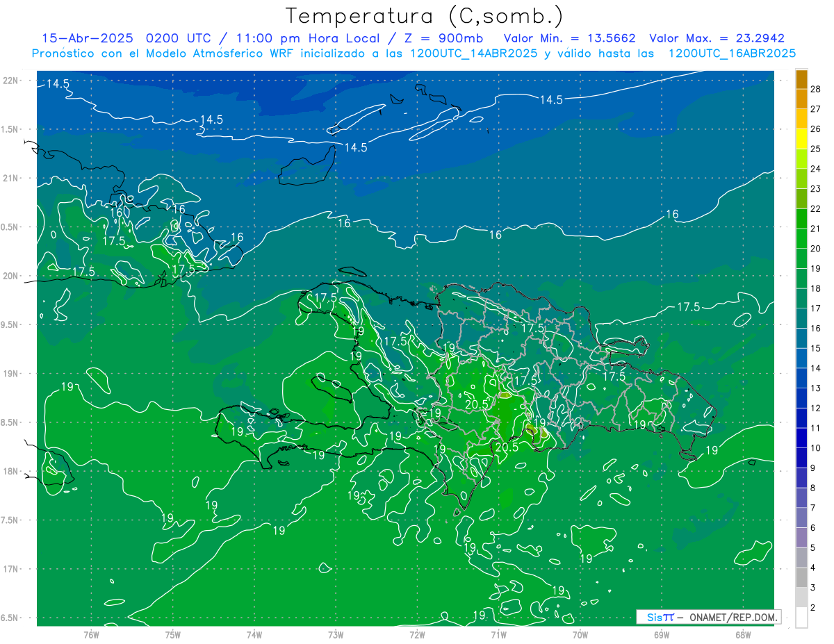Click the "20N" latitude axis label

(10, 276)
